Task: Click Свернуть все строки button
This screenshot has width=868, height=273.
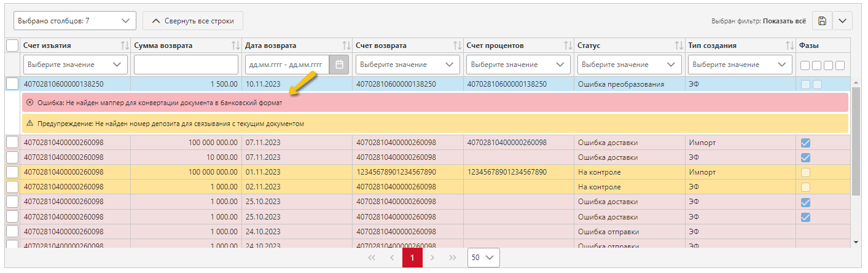Action: tap(192, 20)
